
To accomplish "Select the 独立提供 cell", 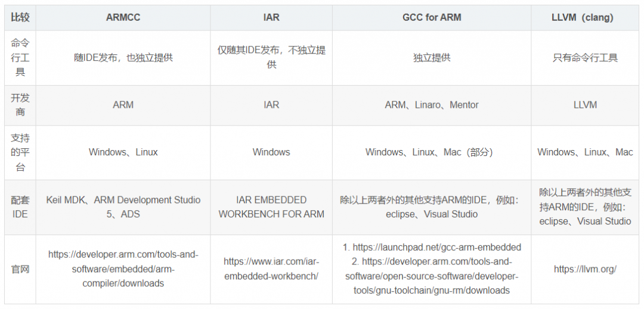I will [432, 57].
